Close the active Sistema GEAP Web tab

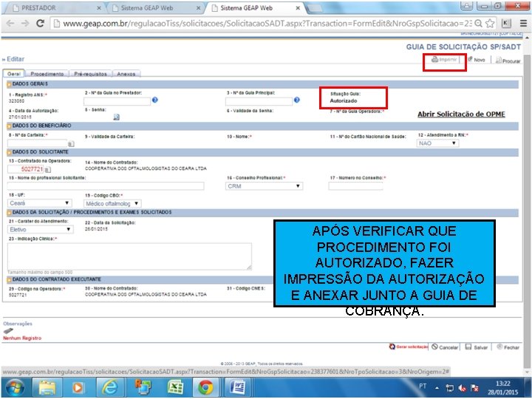(x=298, y=8)
